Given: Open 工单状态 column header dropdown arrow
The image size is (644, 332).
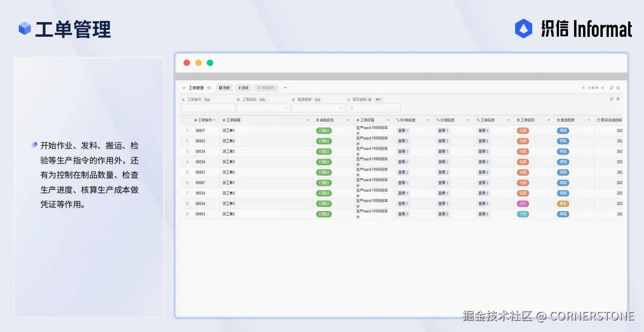Looking at the screenshot, I should [549, 120].
